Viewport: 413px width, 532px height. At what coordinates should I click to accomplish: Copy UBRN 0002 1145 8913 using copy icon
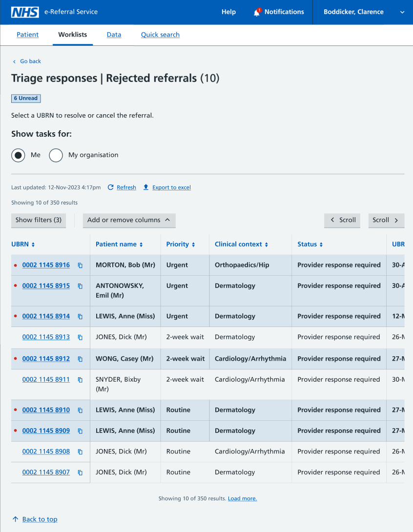pos(80,337)
